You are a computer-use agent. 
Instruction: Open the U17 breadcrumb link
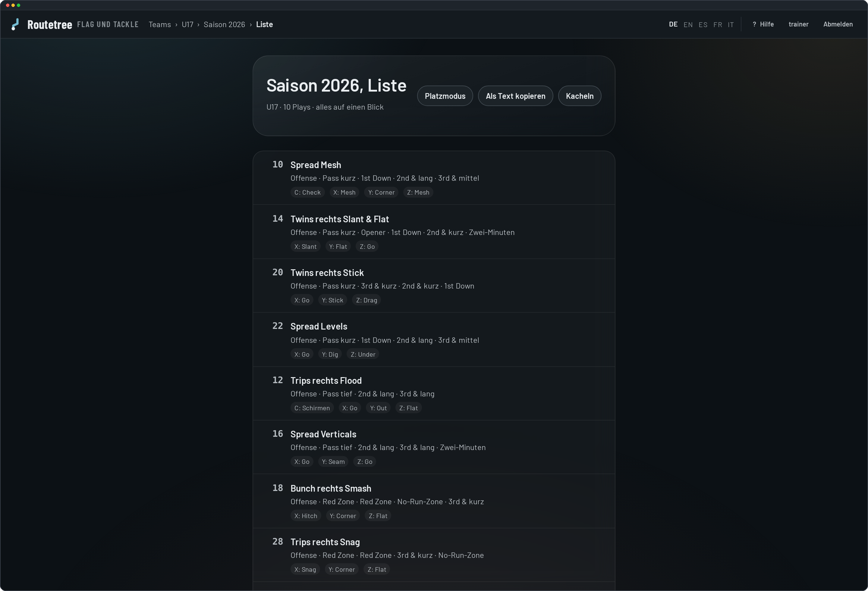coord(187,24)
